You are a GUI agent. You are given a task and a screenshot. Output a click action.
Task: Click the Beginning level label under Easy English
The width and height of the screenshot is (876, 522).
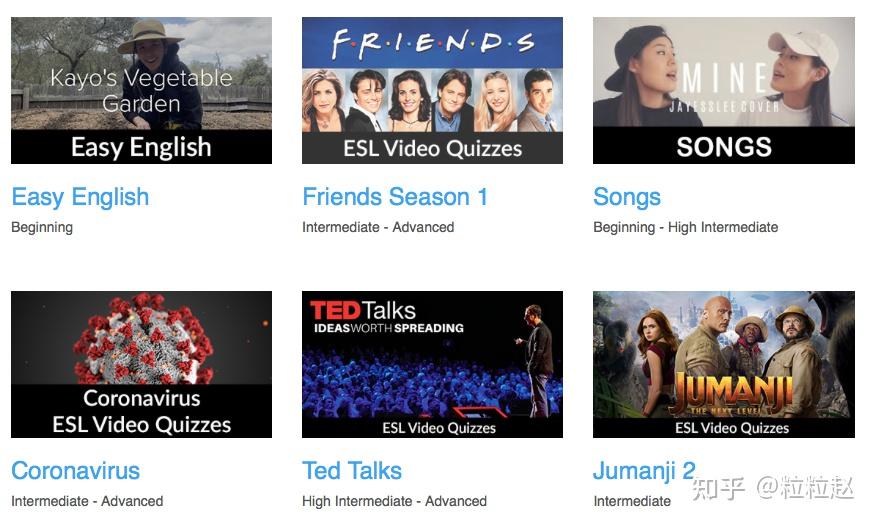click(x=42, y=227)
